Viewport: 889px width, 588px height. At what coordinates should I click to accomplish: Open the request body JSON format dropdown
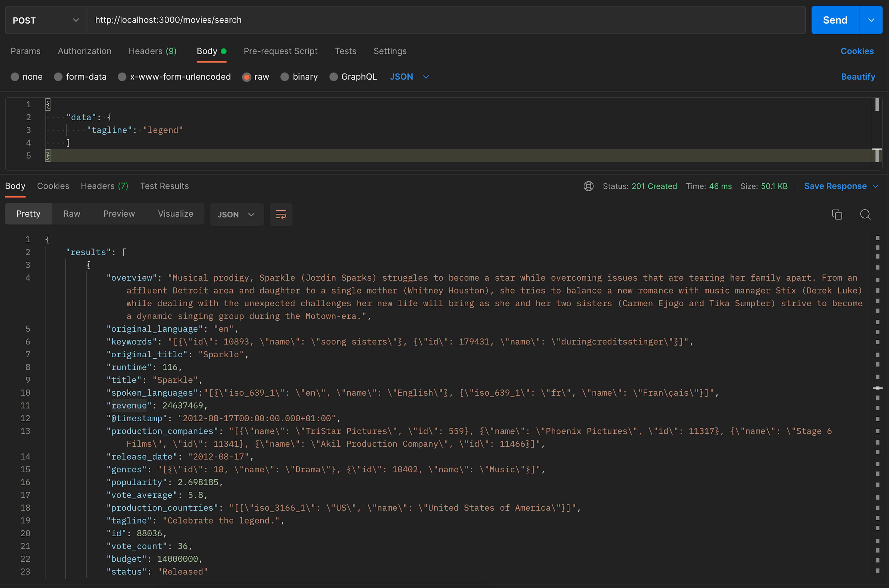click(x=409, y=77)
